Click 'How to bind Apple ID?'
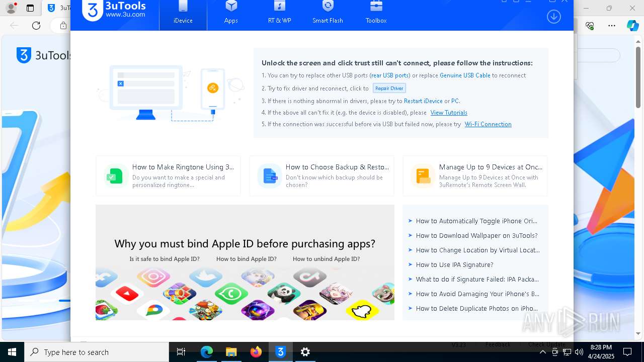The height and width of the screenshot is (362, 644). pyautogui.click(x=247, y=259)
